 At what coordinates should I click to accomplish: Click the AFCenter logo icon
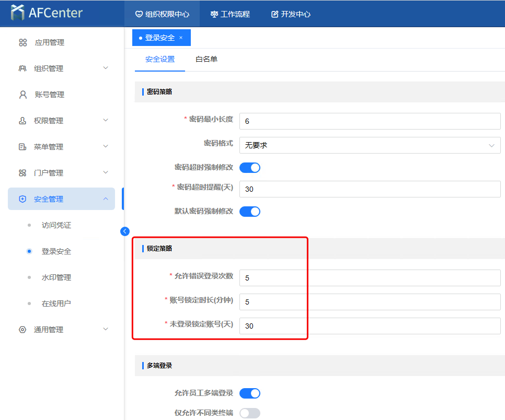coord(18,13)
